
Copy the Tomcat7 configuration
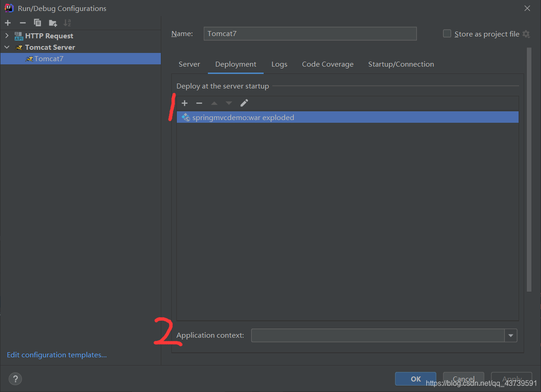click(37, 22)
